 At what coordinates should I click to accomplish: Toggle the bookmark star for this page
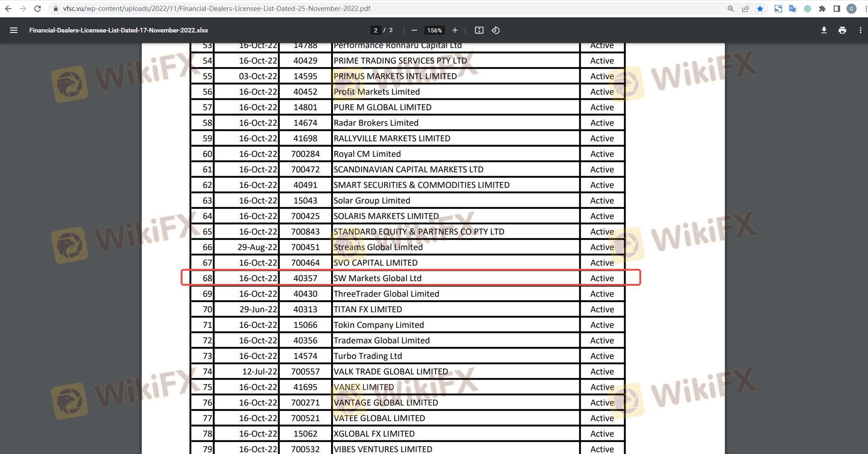tap(760, 9)
